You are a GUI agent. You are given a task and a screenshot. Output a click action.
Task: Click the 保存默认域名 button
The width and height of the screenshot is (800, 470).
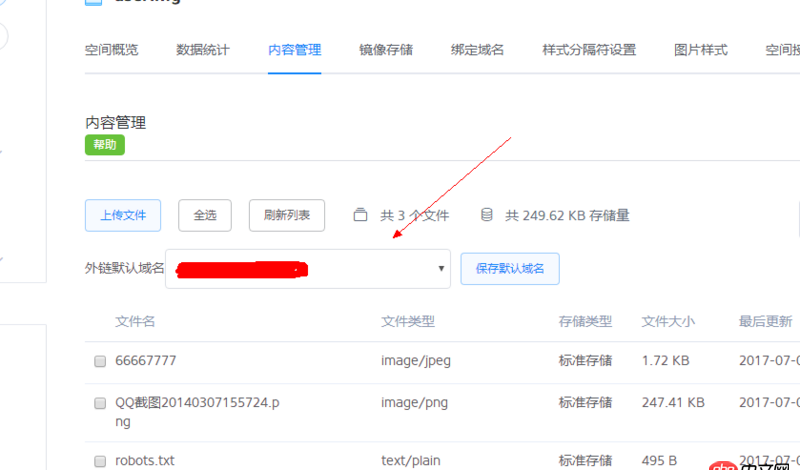510,269
